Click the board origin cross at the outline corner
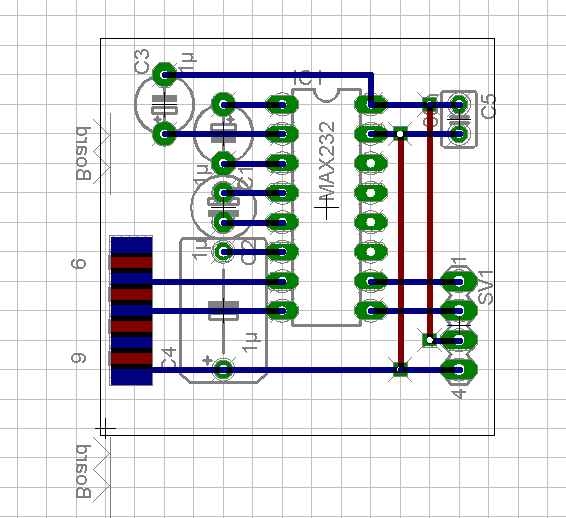The width and height of the screenshot is (566, 518). point(105,428)
